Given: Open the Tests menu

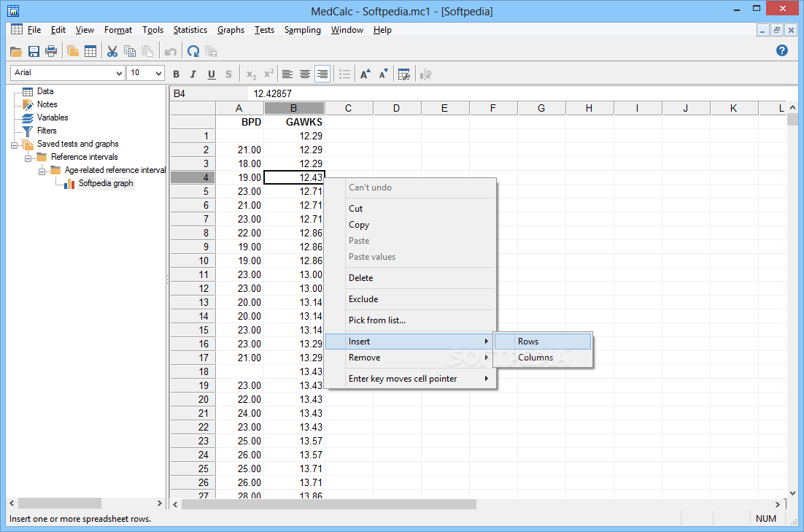Looking at the screenshot, I should pos(264,30).
